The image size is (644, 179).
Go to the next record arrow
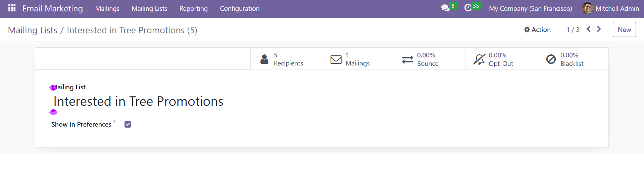[599, 29]
